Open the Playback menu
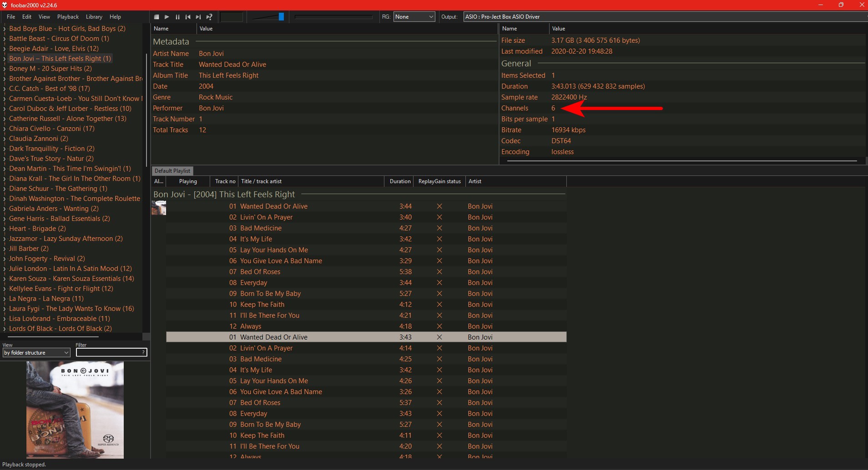 click(68, 17)
